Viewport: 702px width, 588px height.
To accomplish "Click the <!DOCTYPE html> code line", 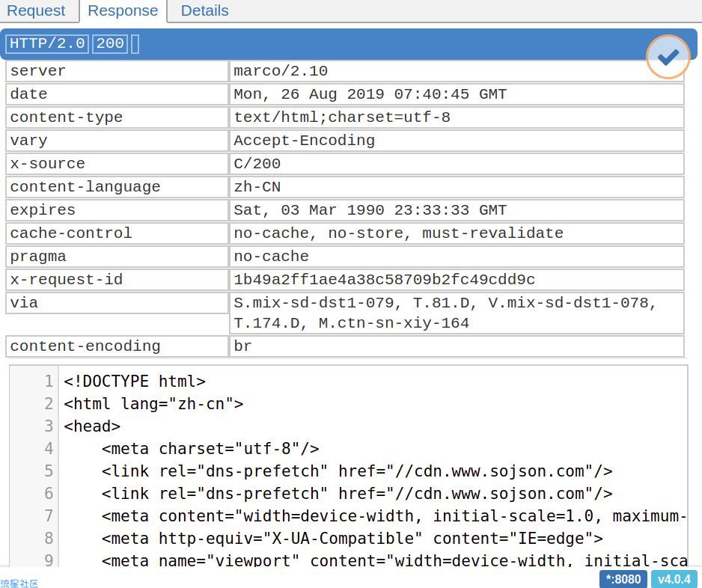I will pos(135,382).
